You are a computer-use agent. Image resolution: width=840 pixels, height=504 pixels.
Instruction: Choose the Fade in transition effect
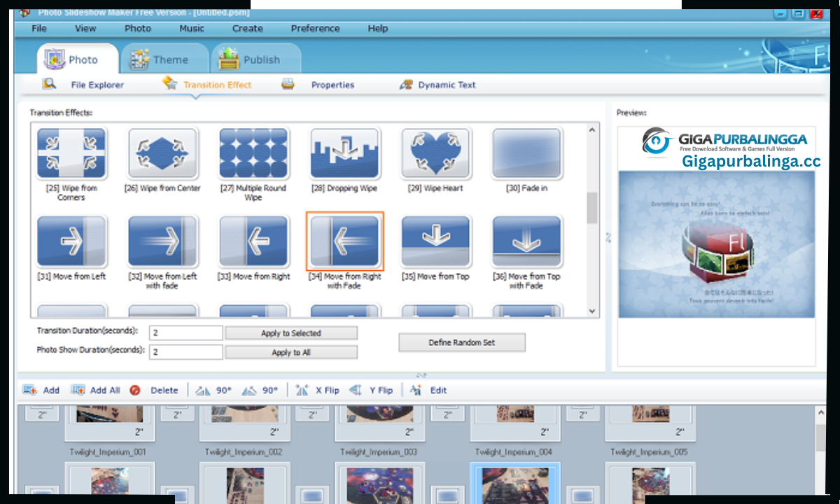(x=526, y=153)
